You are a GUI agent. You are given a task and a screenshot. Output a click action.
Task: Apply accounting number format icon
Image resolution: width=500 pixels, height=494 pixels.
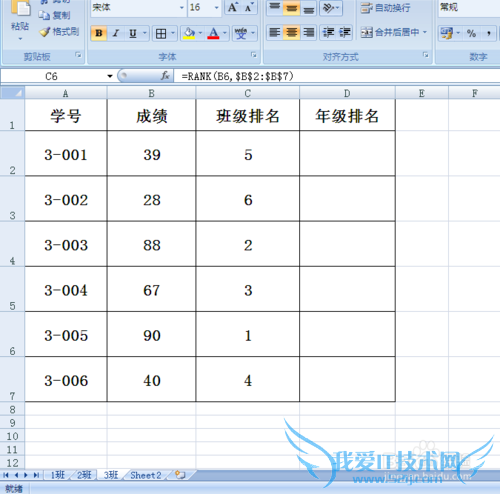point(446,33)
